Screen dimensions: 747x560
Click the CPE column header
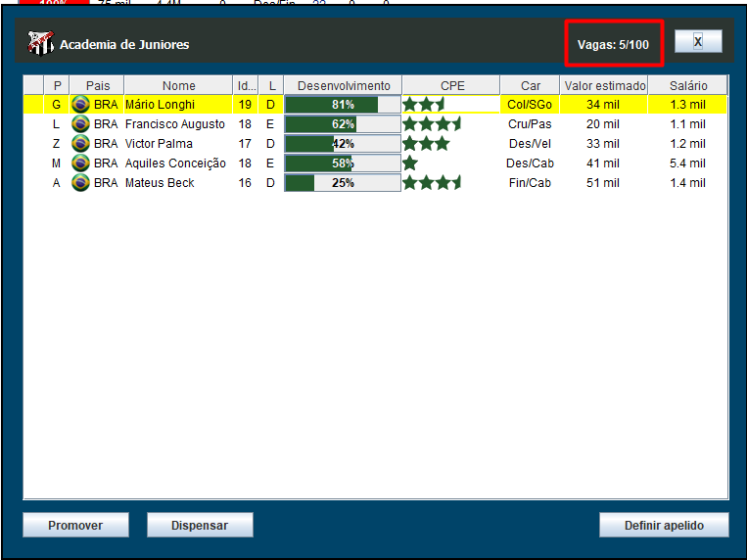point(451,86)
